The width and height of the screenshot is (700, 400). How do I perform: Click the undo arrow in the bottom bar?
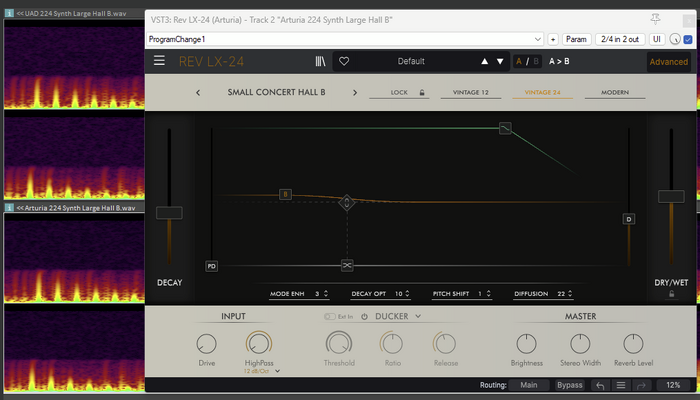600,385
